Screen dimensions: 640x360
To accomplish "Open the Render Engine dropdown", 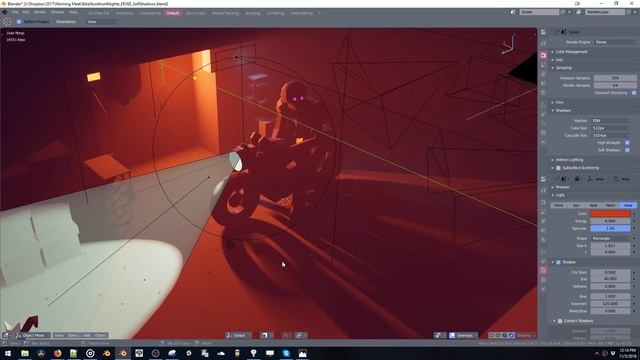I will click(x=615, y=42).
